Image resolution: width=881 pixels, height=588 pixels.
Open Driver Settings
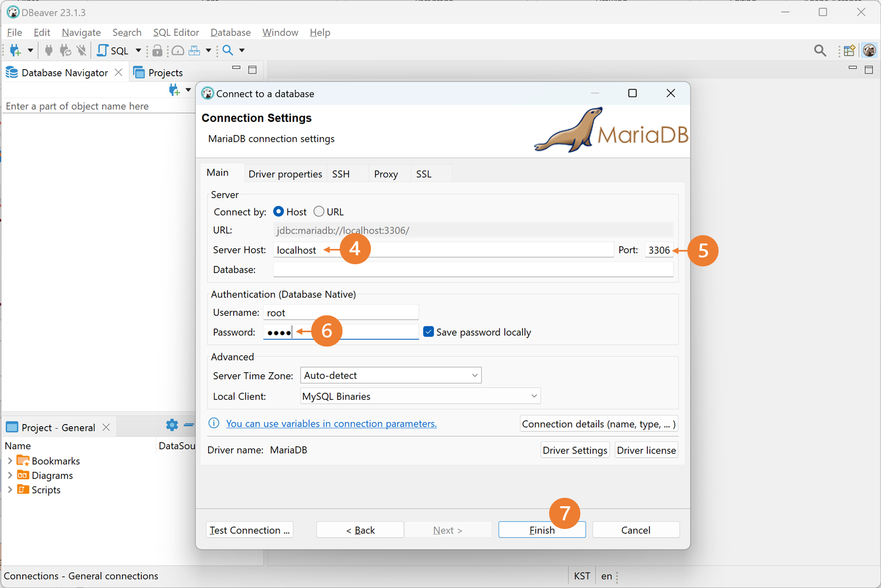[575, 450]
